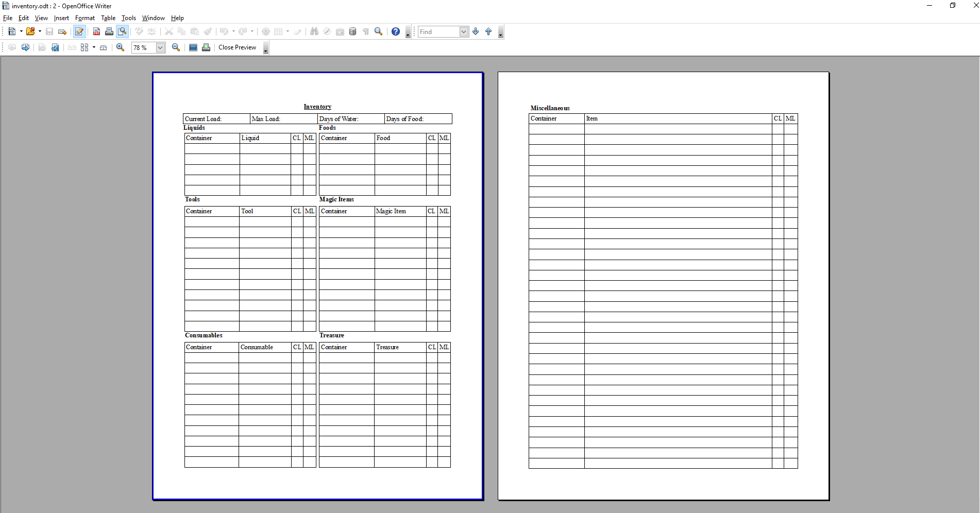This screenshot has width=980, height=513.
Task: Toggle Nonprinting Characters pilcrow icon
Action: click(x=366, y=31)
